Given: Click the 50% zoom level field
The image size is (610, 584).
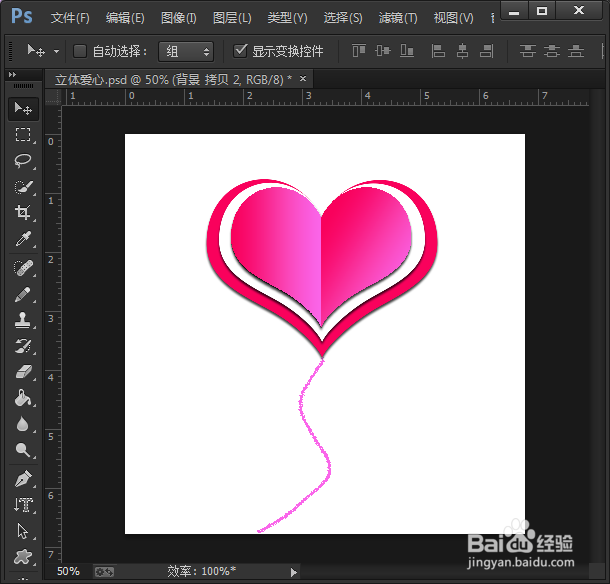Looking at the screenshot, I should click(x=68, y=572).
